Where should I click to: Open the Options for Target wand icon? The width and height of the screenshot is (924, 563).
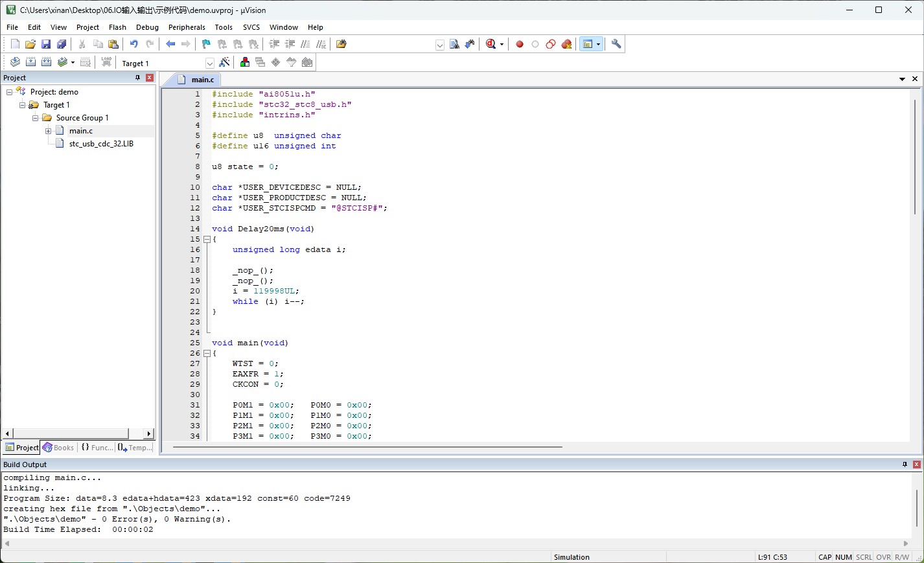click(225, 62)
